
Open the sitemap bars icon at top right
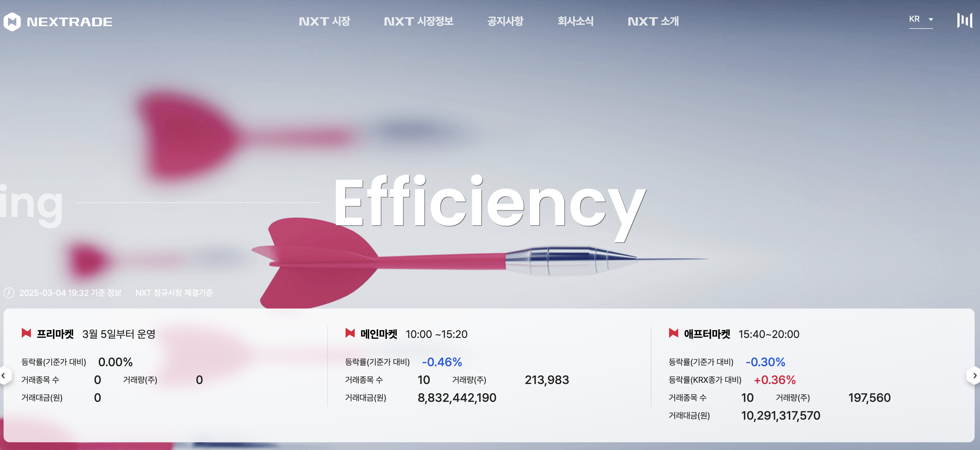[x=965, y=20]
